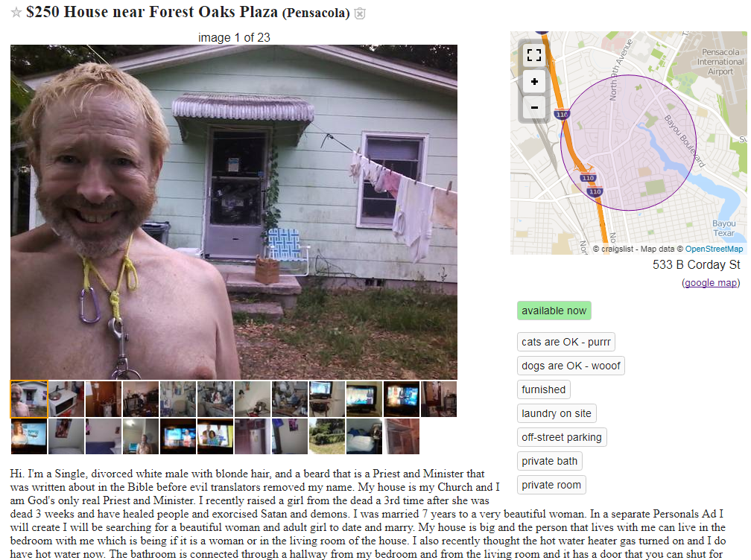751x560 pixels.
Task: Open the green yard thumbnail
Action: tap(326, 436)
